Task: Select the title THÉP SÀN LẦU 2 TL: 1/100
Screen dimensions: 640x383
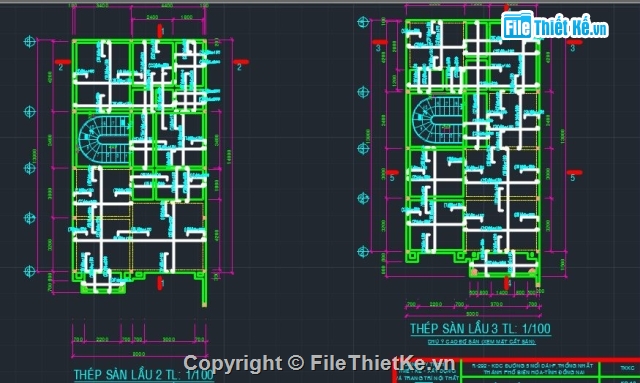Action: [144, 375]
